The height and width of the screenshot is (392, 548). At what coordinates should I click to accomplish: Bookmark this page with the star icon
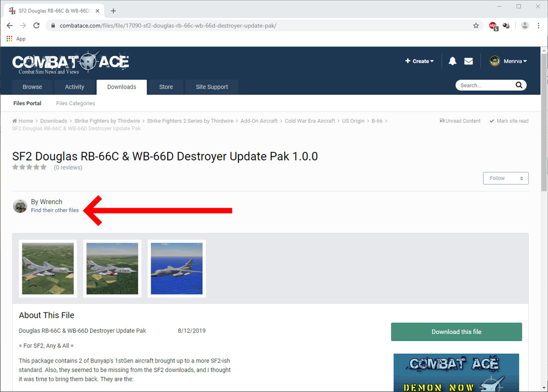coord(476,26)
